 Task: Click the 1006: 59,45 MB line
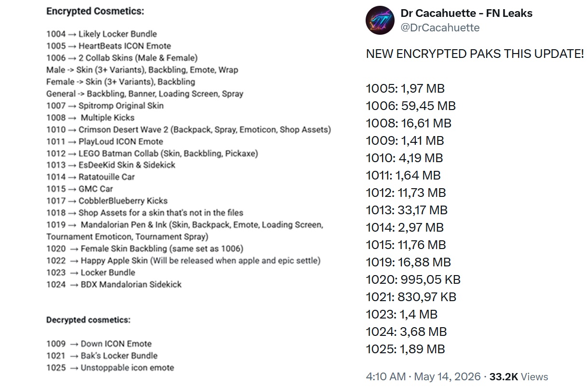tap(411, 106)
